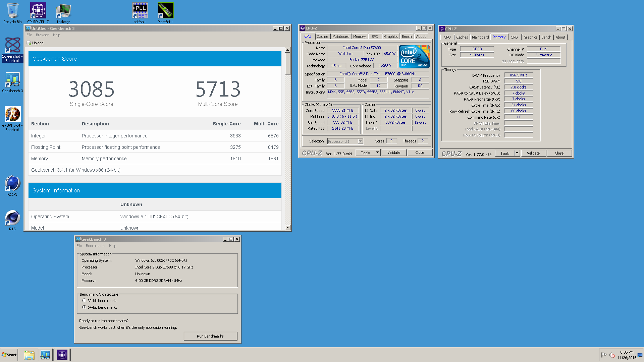Open Help menu in Untitled Geekbench window
Image resolution: width=644 pixels, height=362 pixels.
[x=56, y=35]
